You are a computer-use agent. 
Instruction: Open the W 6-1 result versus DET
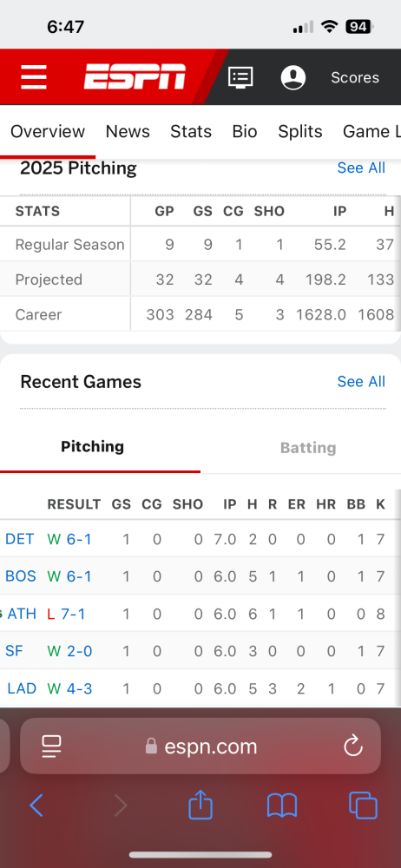(69, 539)
